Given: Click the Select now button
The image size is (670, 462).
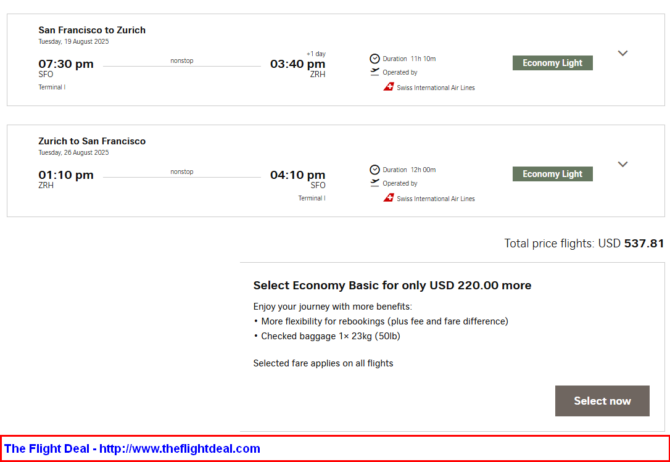Looking at the screenshot, I should click(602, 401).
